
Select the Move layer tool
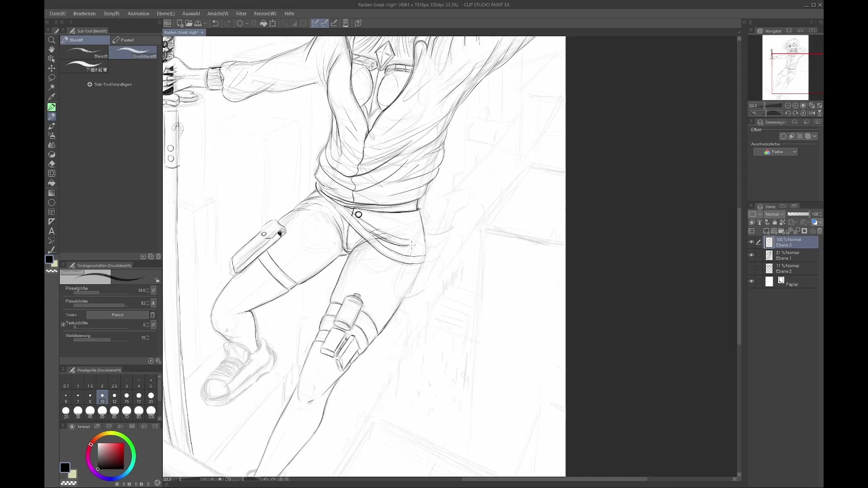(52, 68)
